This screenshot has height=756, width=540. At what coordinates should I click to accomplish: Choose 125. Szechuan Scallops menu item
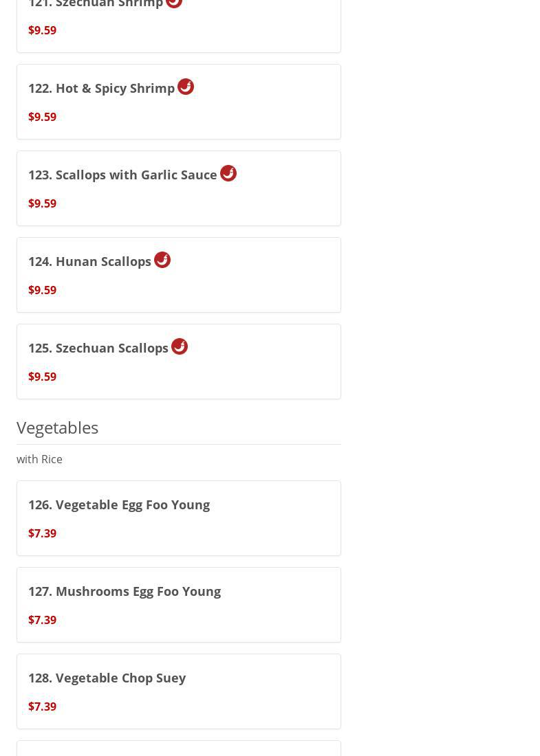click(98, 348)
